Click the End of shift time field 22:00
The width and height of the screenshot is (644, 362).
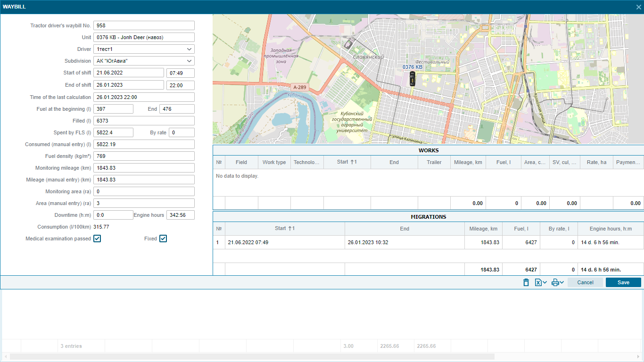pos(181,85)
